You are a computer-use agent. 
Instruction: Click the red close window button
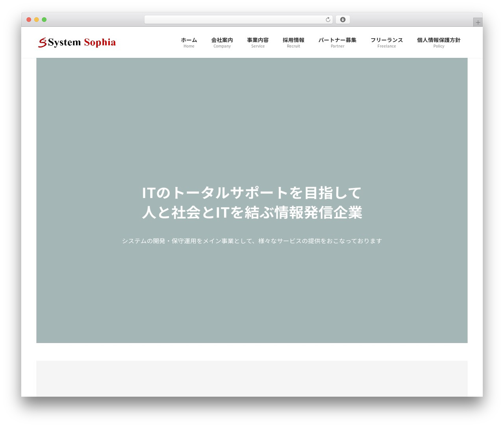point(29,20)
